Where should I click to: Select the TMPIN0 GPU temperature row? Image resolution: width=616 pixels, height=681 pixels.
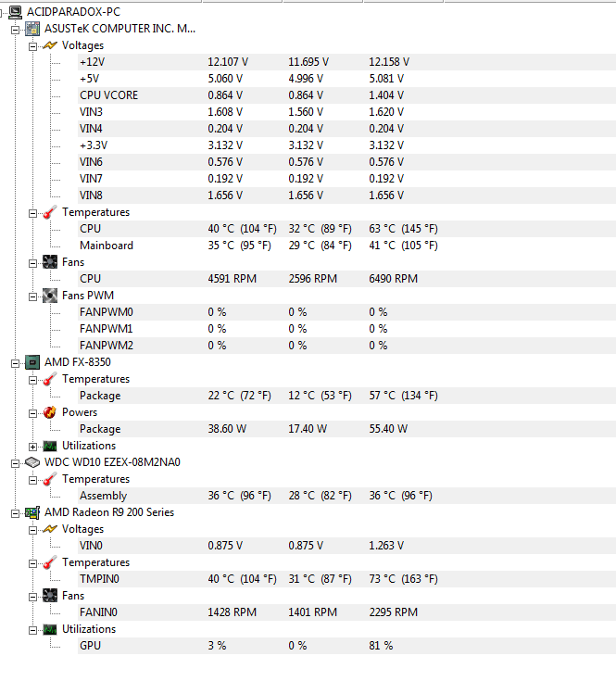[x=346, y=579]
